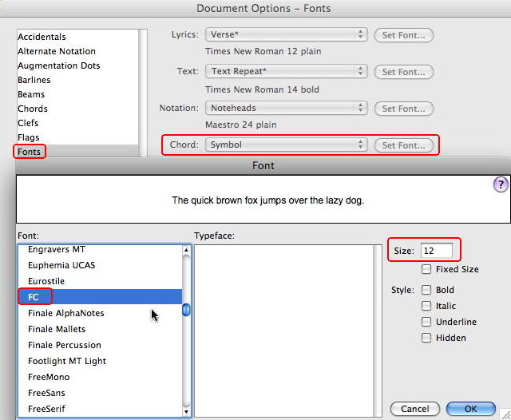
Task: Check the Fixed Size option
Action: (427, 269)
